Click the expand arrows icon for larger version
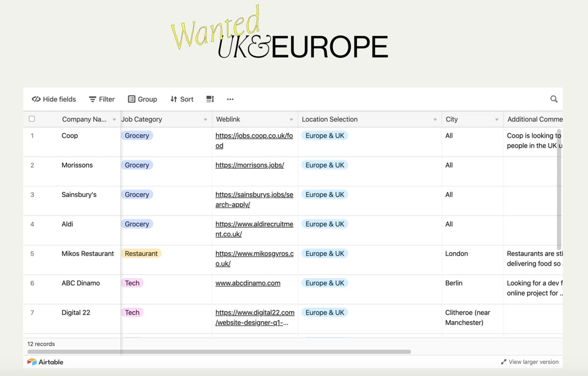588x376 pixels. coord(503,362)
